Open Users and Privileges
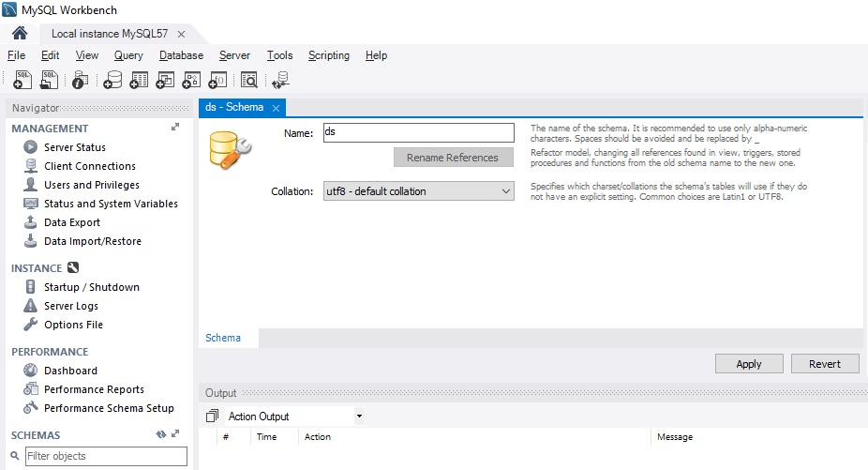Screen dimensions: 868x470 click(x=92, y=185)
